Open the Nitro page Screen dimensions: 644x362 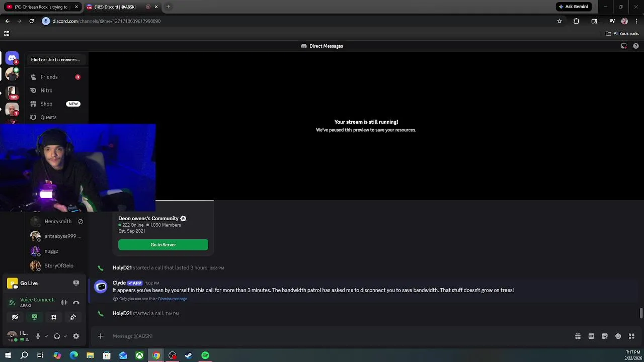click(55, 90)
